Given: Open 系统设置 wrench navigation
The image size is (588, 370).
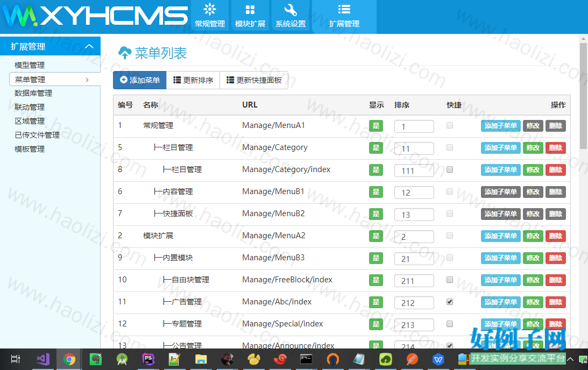Looking at the screenshot, I should click(x=291, y=16).
